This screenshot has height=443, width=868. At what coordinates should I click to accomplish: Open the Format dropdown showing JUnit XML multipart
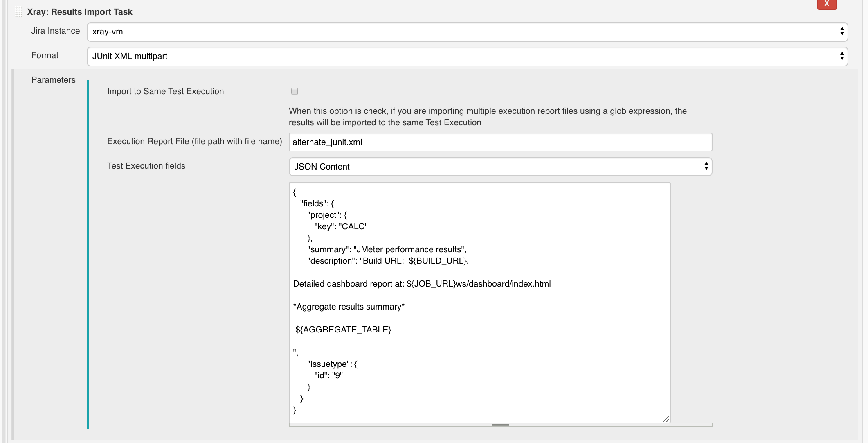(x=467, y=57)
